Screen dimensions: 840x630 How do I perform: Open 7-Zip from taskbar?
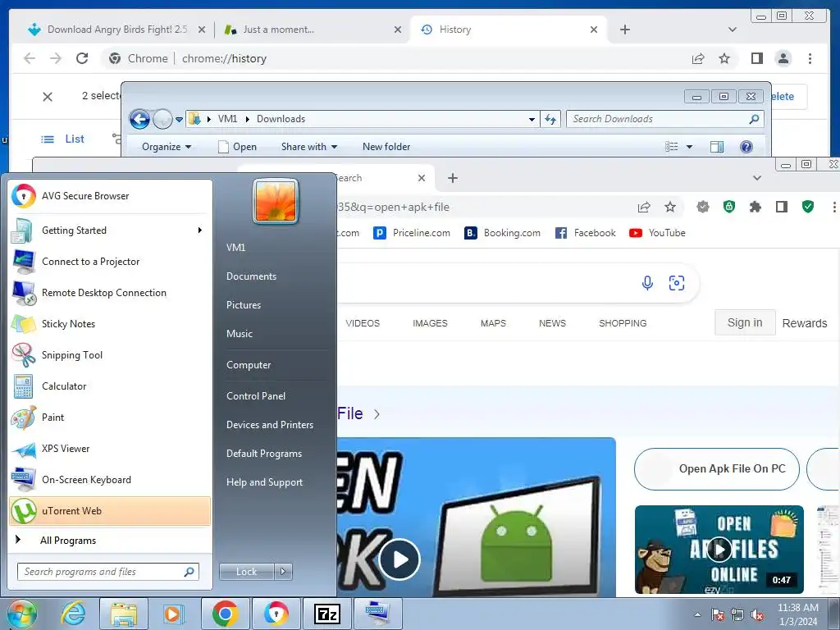(x=327, y=614)
